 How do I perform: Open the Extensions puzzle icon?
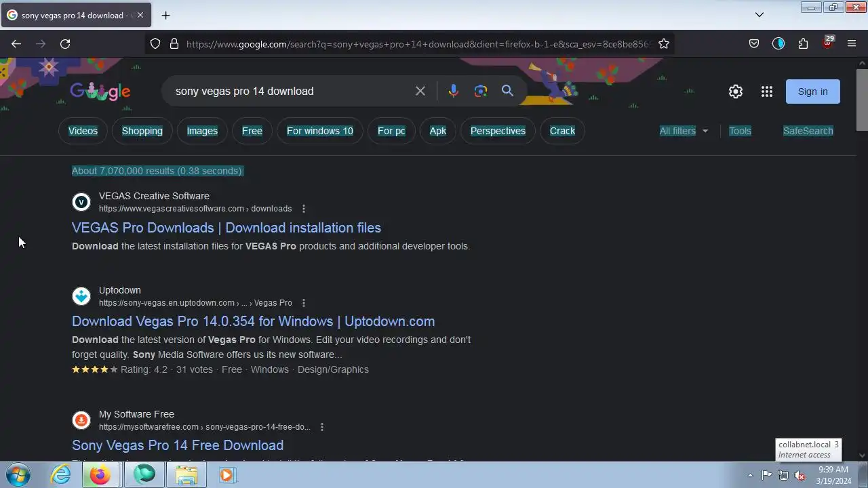pyautogui.click(x=803, y=44)
